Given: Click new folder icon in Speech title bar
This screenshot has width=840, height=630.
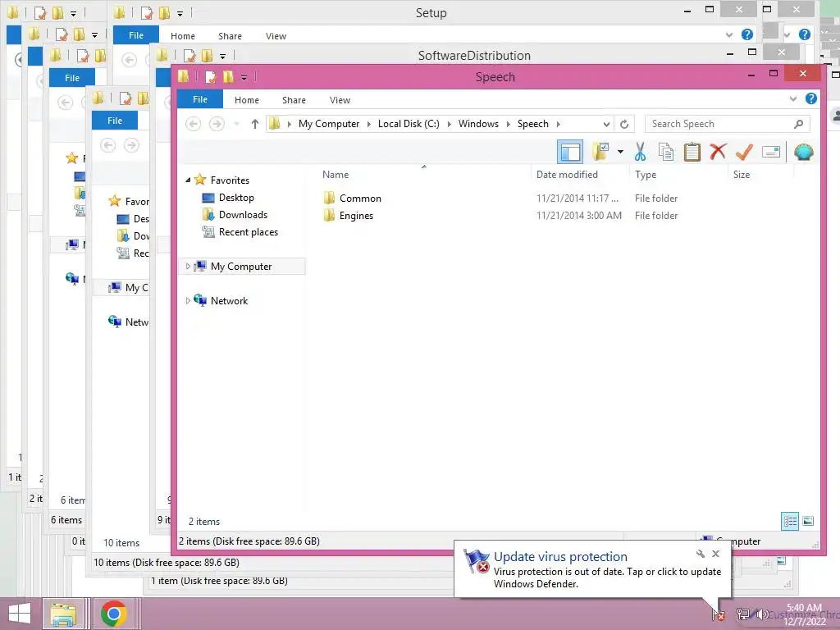Looking at the screenshot, I should pos(228,77).
